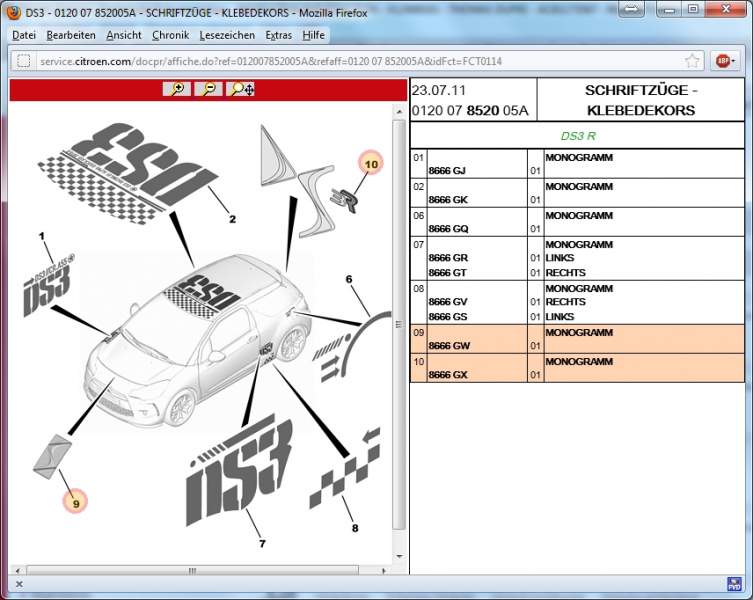This screenshot has height=600, width=753.
Task: Click the scroll down arrow of diagram
Action: [x=399, y=556]
